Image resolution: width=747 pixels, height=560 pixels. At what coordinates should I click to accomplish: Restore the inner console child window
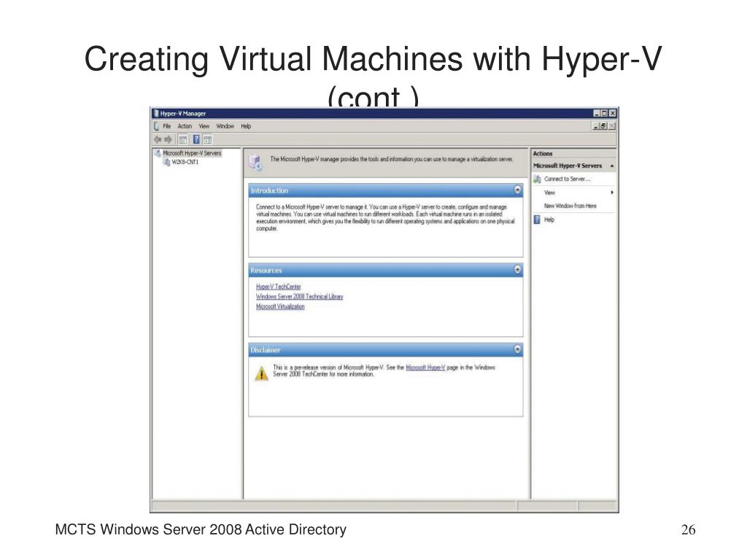tap(603, 126)
